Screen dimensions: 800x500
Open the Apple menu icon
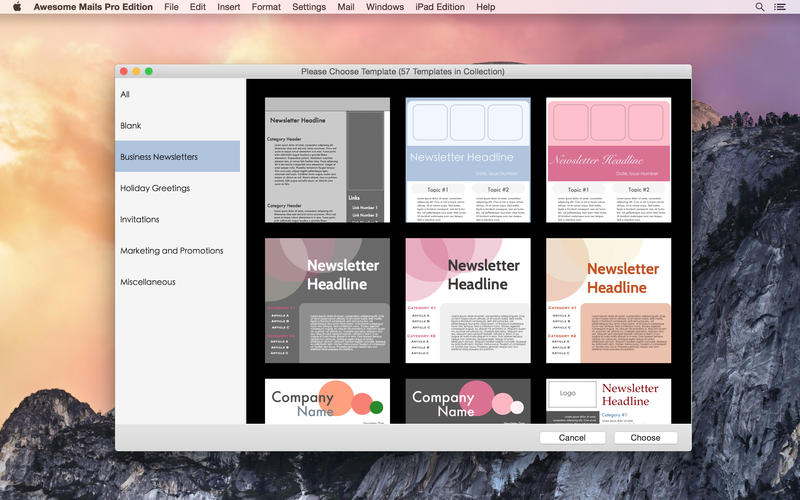pyautogui.click(x=17, y=7)
